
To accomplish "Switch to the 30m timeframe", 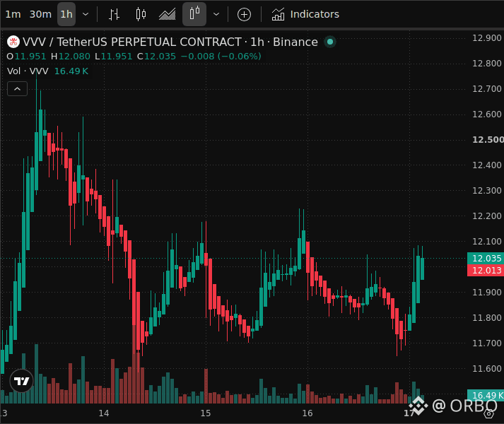I will [40, 14].
